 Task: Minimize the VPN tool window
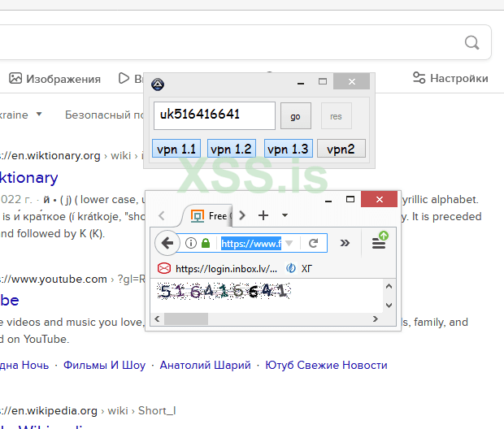301,82
